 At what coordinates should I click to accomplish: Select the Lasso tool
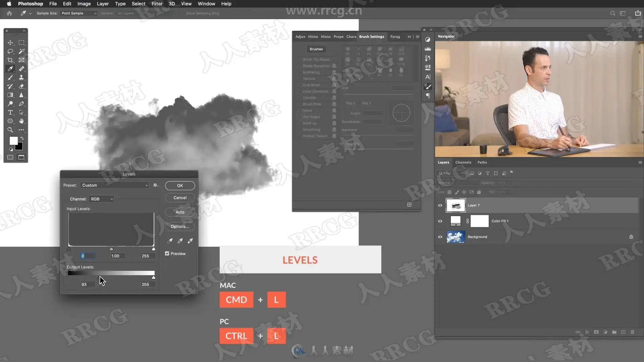[x=10, y=52]
